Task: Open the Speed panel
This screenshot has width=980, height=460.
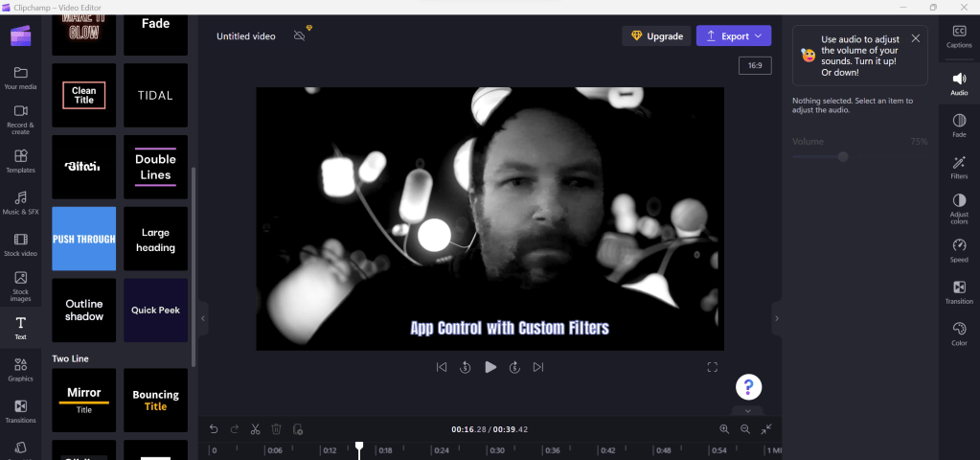Action: tap(959, 249)
